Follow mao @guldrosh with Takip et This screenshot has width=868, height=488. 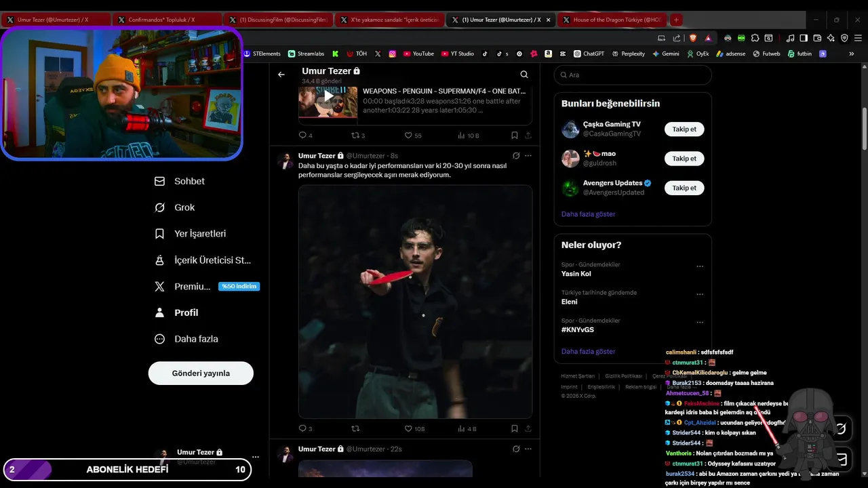tap(684, 159)
